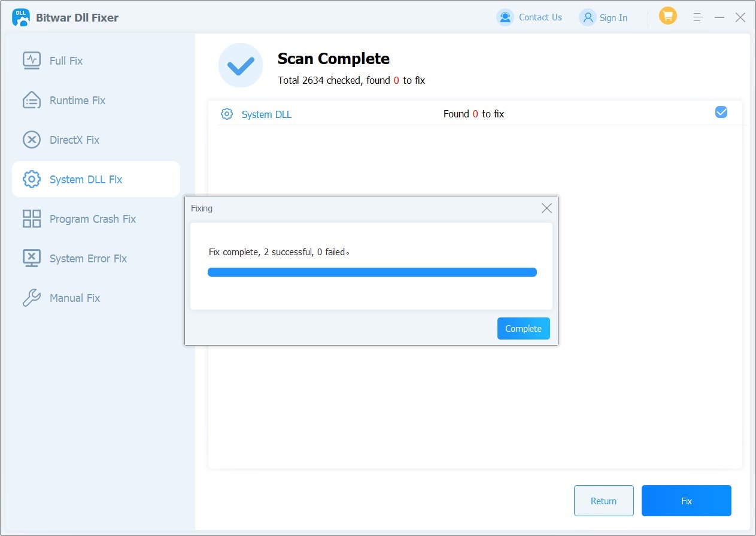
Task: Click the blue Fix button
Action: click(687, 501)
